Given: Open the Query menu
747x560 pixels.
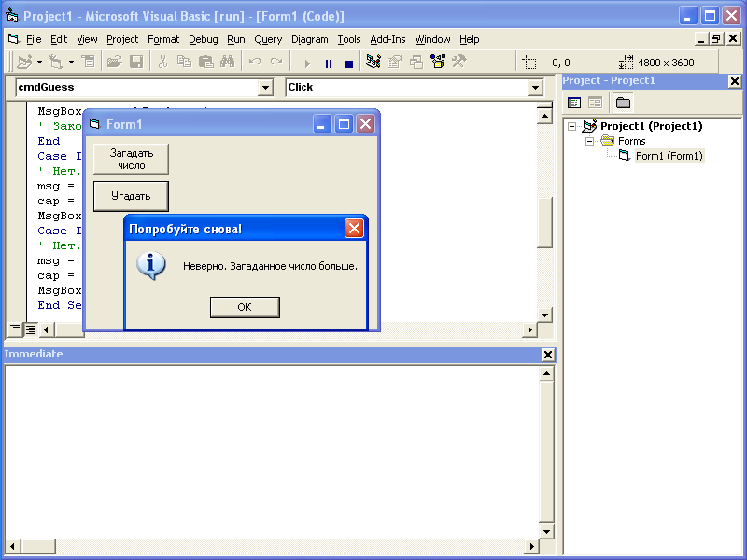Looking at the screenshot, I should point(268,39).
